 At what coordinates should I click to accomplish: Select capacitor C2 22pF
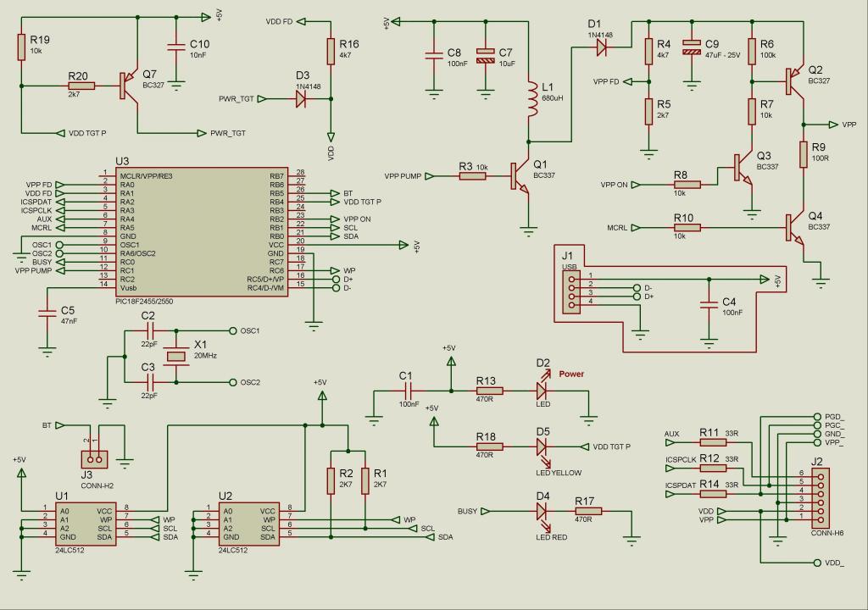click(x=149, y=331)
